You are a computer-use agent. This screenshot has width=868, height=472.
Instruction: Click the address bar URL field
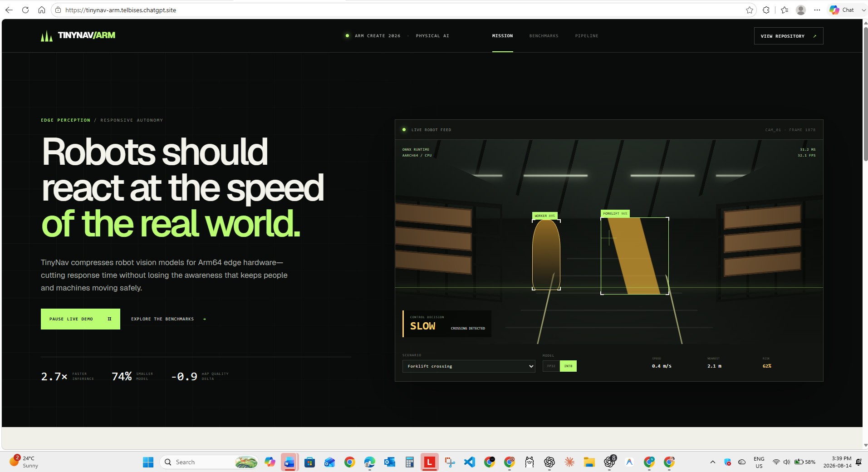(x=404, y=10)
